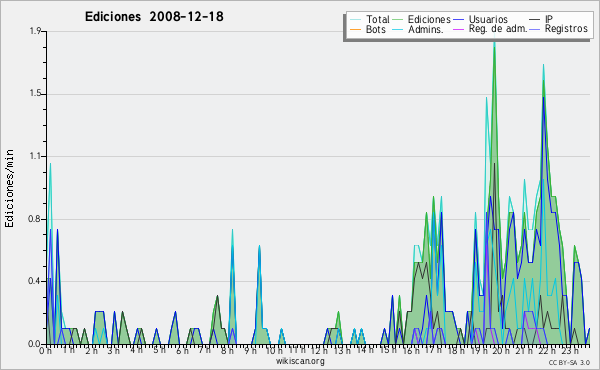Open the wikiscan.org credit link
Image resolution: width=600 pixels, height=370 pixels.
click(300, 361)
